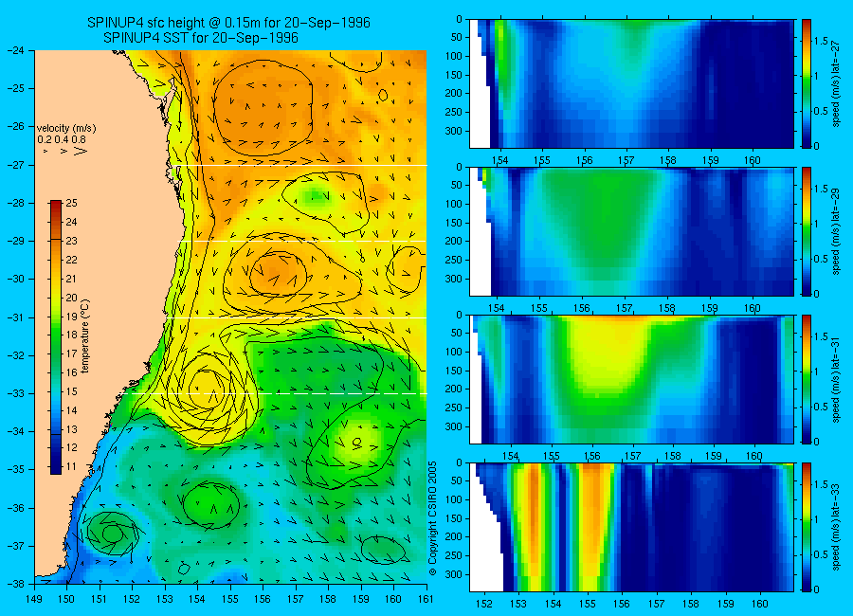The width and height of the screenshot is (853, 616).
Task: Click the speed color bar for lat=-29
Action: click(807, 231)
